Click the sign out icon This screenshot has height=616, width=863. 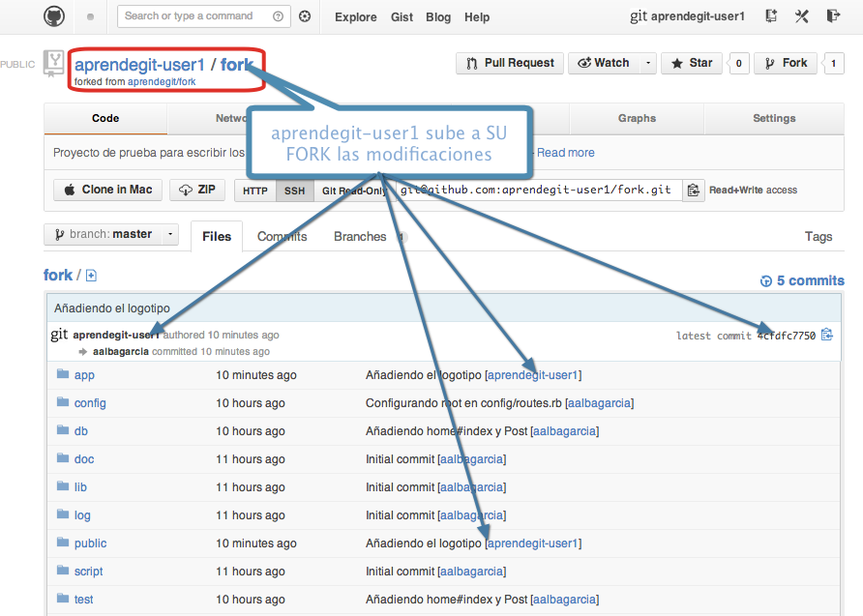point(833,16)
